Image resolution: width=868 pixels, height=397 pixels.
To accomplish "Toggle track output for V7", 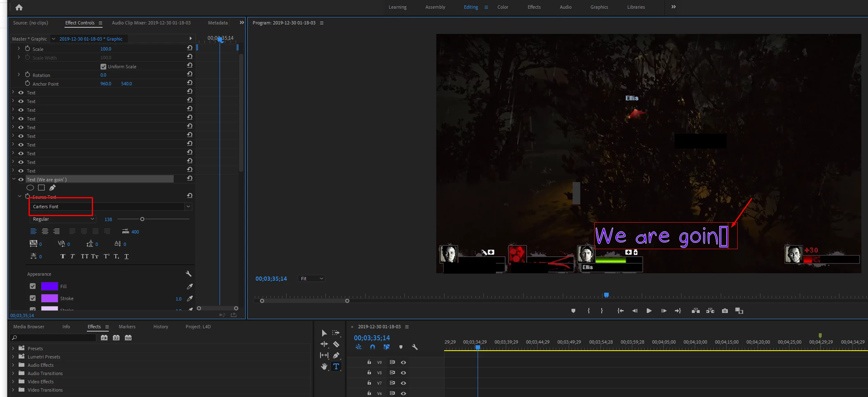I will point(404,383).
